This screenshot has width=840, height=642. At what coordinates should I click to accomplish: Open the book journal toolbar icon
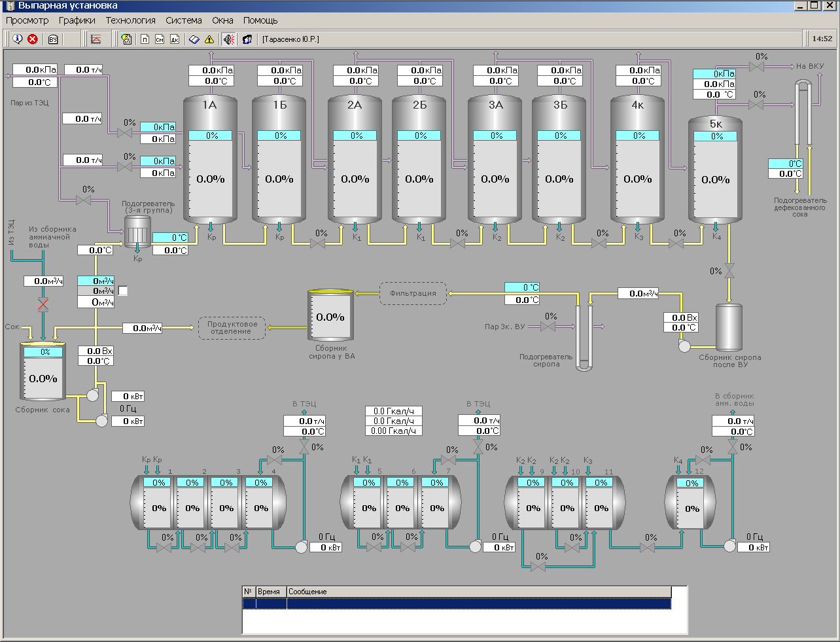click(194, 39)
